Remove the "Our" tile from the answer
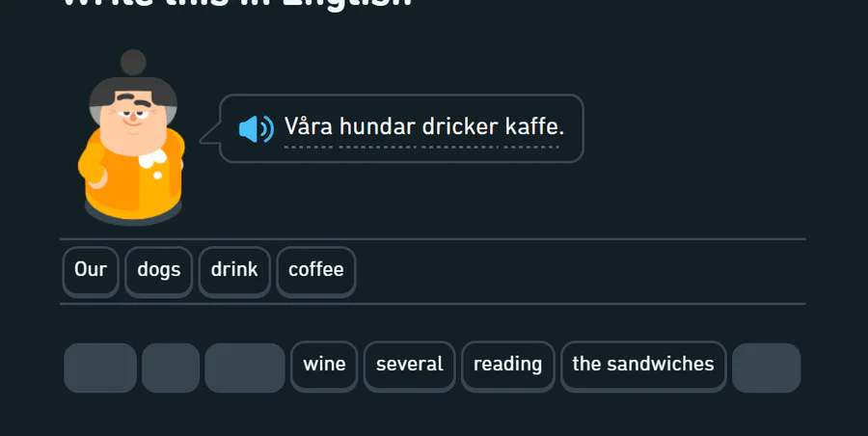Image resolution: width=868 pixels, height=436 pixels. [x=91, y=271]
